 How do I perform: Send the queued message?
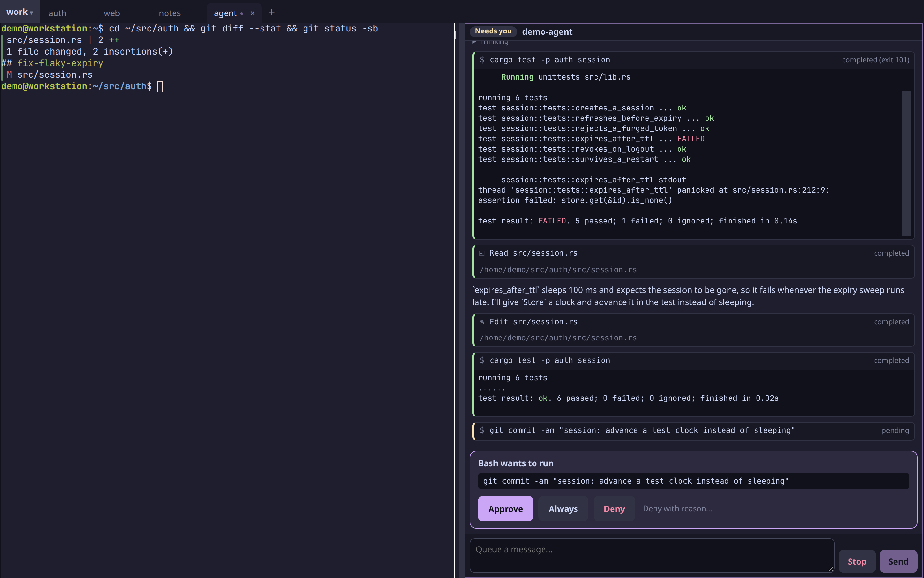pyautogui.click(x=898, y=562)
